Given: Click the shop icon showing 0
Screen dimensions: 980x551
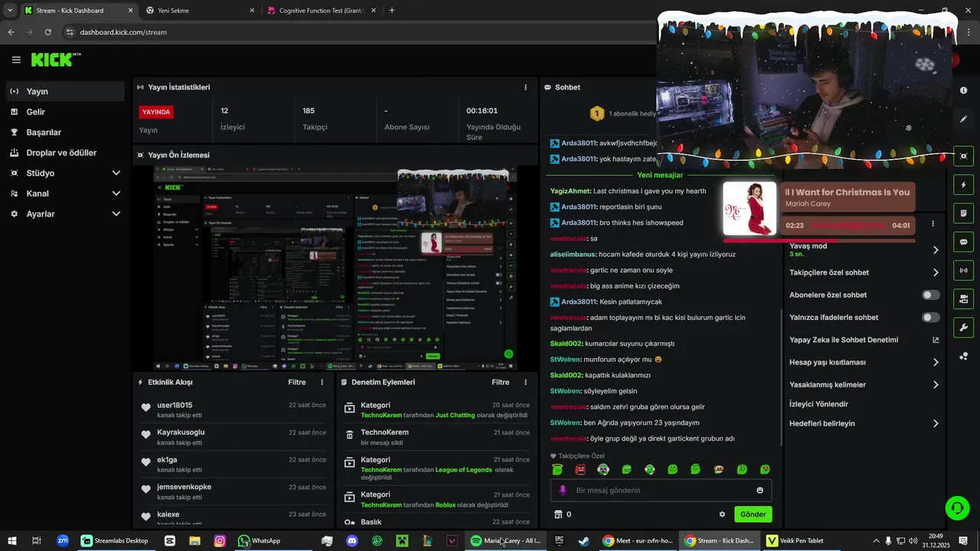Looking at the screenshot, I should pyautogui.click(x=558, y=514).
